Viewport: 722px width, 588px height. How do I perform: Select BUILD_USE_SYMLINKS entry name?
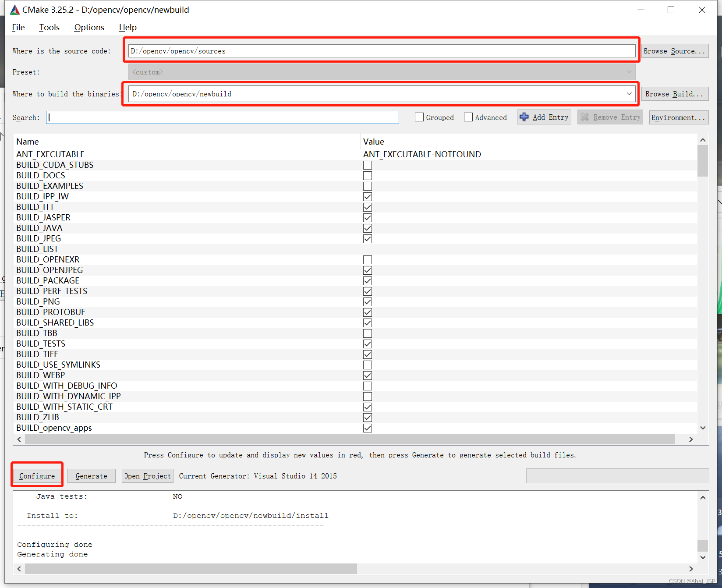point(58,365)
